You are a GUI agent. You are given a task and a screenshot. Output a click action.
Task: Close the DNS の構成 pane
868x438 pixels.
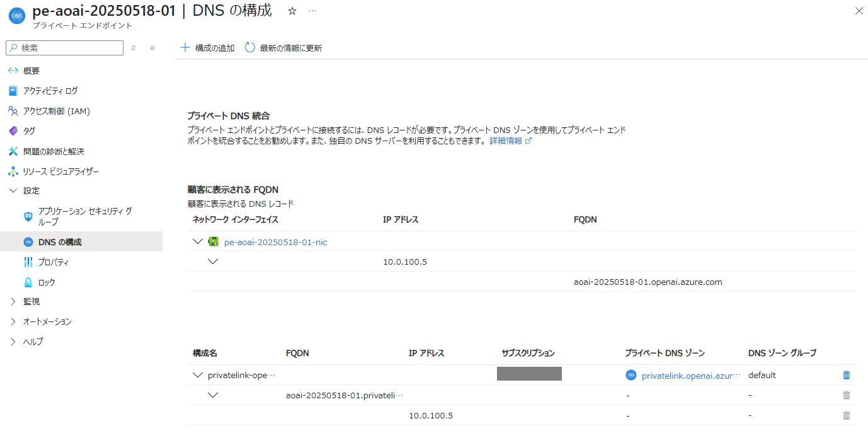[859, 11]
